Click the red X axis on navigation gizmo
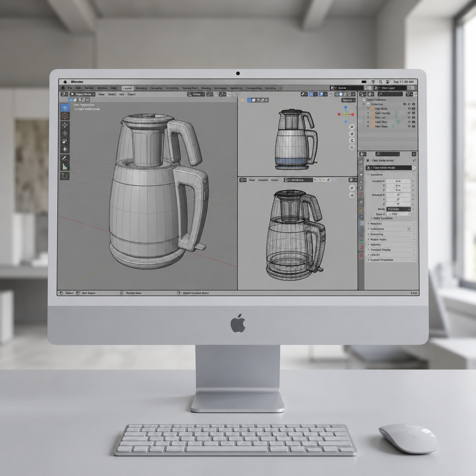This screenshot has height=476, width=476. point(353,114)
